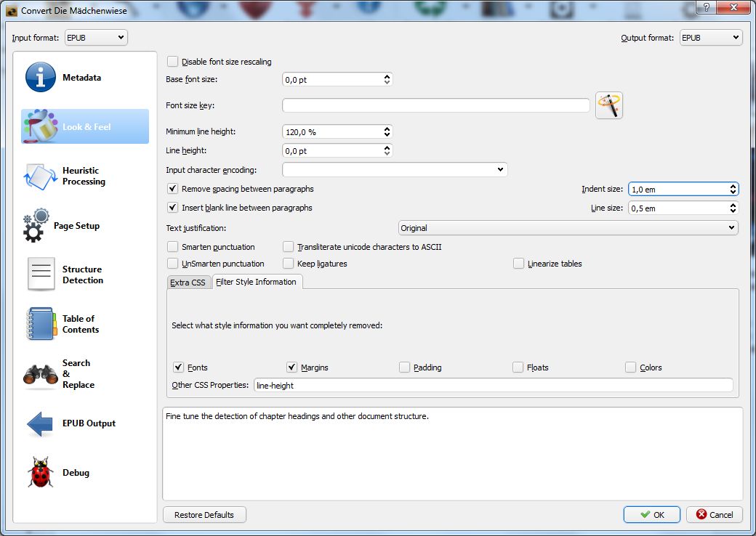
Task: Open the Metadata section
Action: coord(85,77)
